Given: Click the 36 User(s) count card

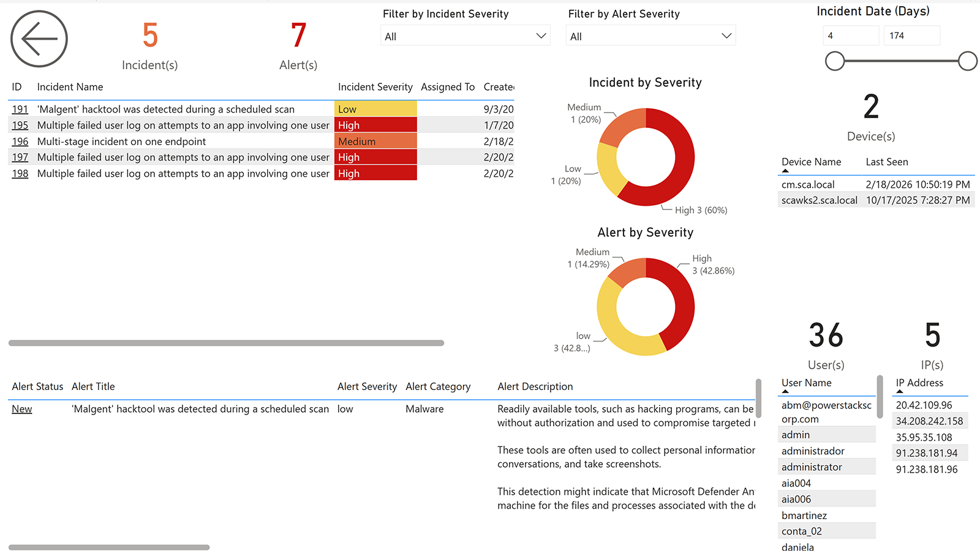Looking at the screenshot, I should click(x=826, y=345).
